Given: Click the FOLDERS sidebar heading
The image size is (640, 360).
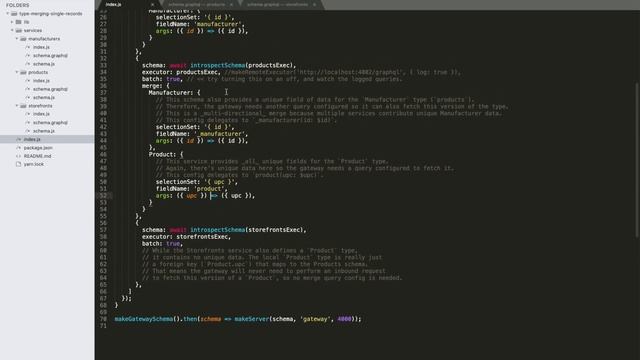Looking at the screenshot, I should (18, 5).
